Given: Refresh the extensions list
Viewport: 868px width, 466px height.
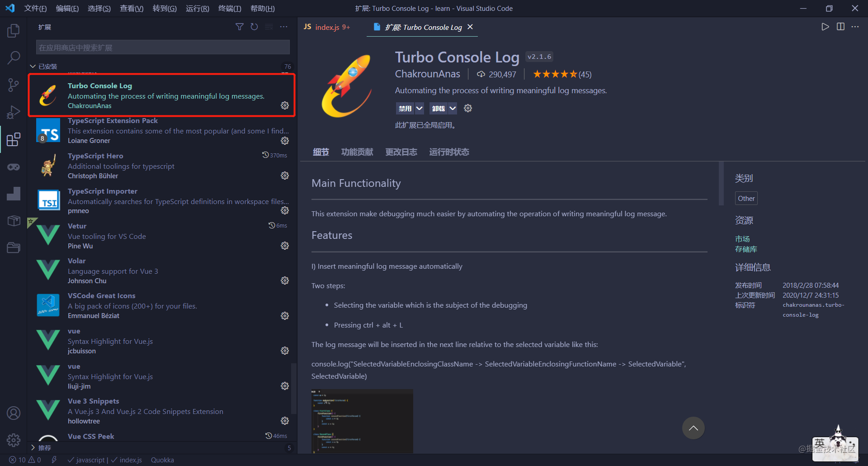Looking at the screenshot, I should [x=255, y=27].
